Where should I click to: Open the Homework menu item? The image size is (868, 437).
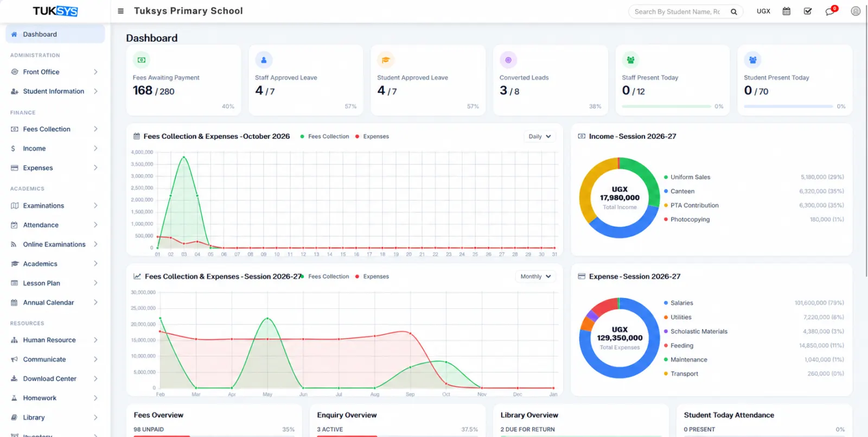(x=55, y=398)
